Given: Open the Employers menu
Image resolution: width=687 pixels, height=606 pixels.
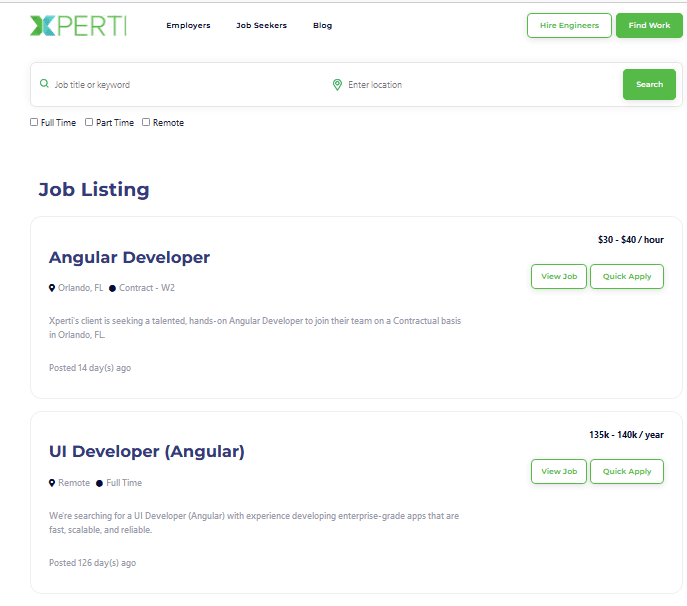Looking at the screenshot, I should click(188, 25).
